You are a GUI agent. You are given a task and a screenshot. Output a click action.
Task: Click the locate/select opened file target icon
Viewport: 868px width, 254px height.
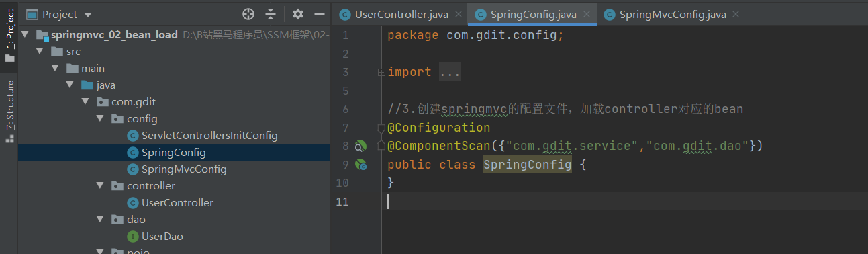[x=248, y=14]
